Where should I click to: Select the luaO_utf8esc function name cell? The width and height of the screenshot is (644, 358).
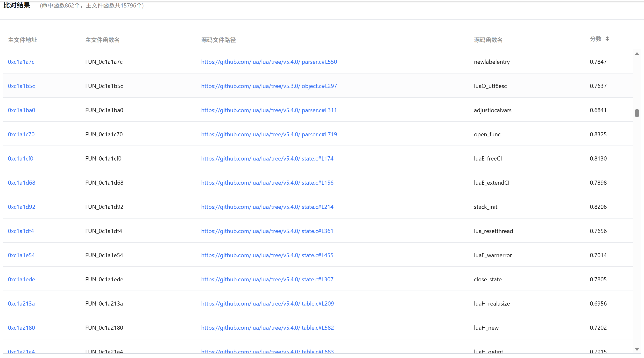point(490,86)
